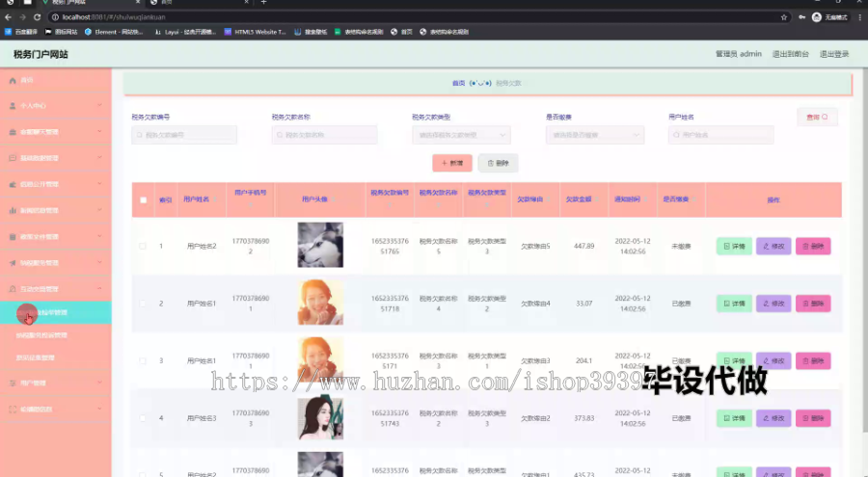868x477 pixels.
Task: Click the 用户姓名 search input field
Action: coord(720,135)
